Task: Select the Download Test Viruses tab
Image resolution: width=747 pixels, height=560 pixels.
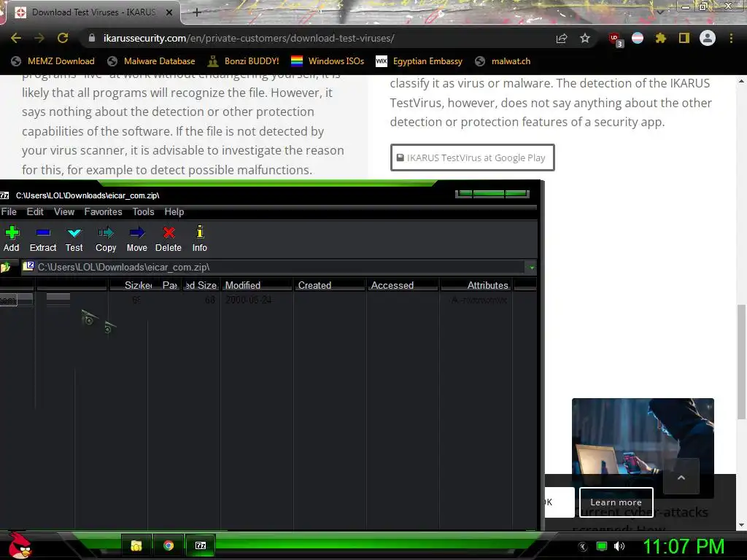Action: (x=92, y=12)
